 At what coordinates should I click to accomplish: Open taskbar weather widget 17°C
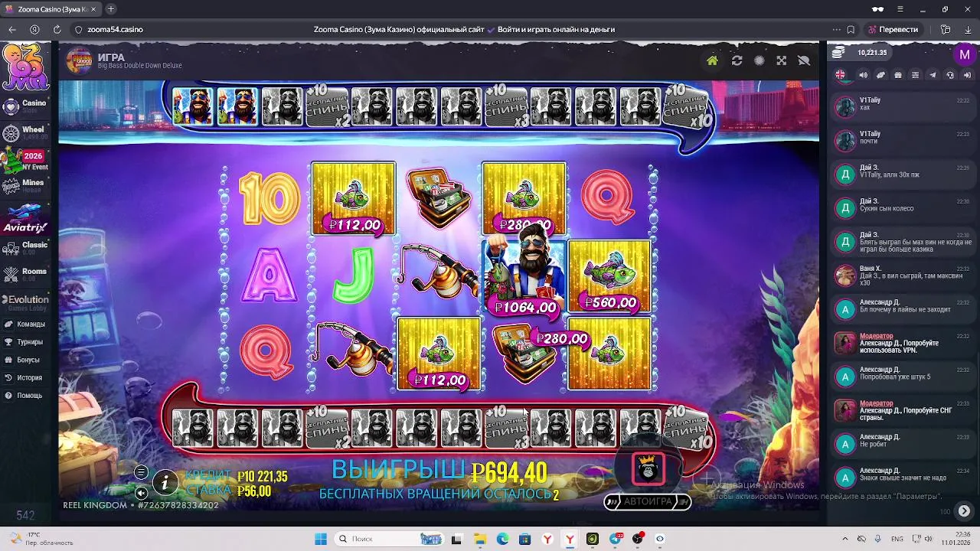pyautogui.click(x=42, y=539)
